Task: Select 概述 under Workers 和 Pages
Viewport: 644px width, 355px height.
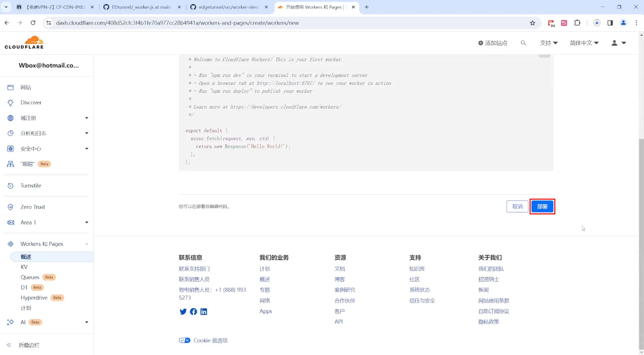Action: tap(52, 257)
